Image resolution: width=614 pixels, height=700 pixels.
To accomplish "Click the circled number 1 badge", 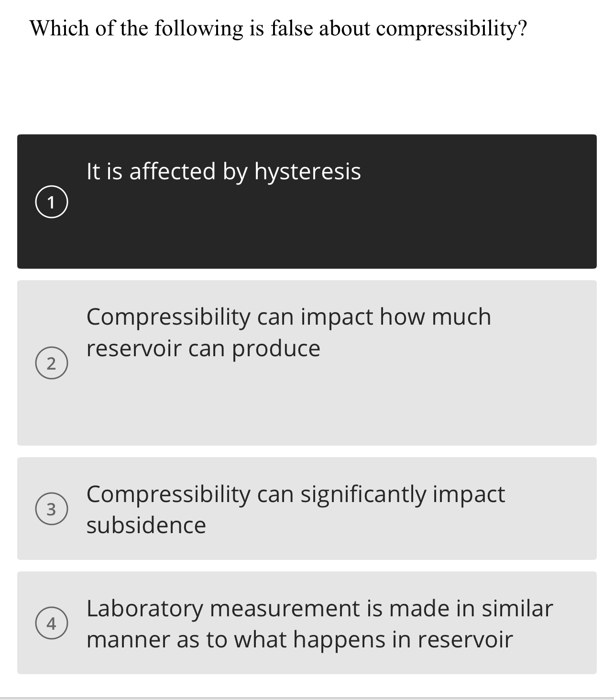I will [52, 201].
